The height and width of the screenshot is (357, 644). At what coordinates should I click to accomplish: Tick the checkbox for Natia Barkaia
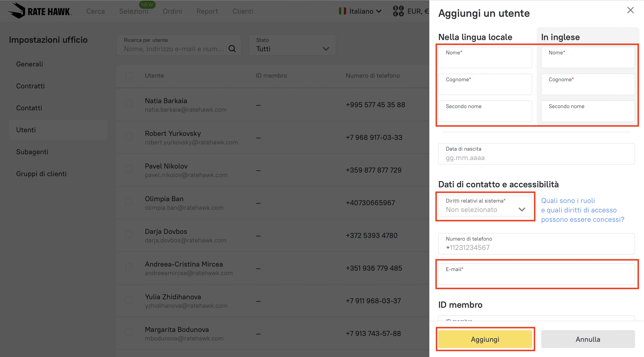pos(129,104)
